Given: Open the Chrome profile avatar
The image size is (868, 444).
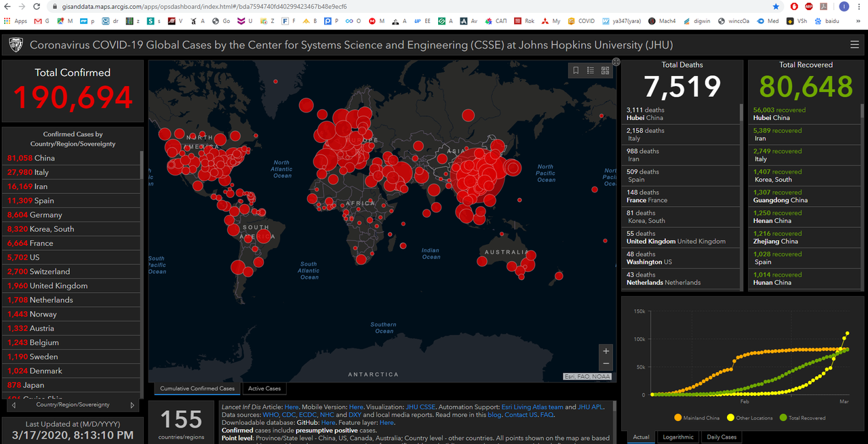Looking at the screenshot, I should click(x=844, y=6).
